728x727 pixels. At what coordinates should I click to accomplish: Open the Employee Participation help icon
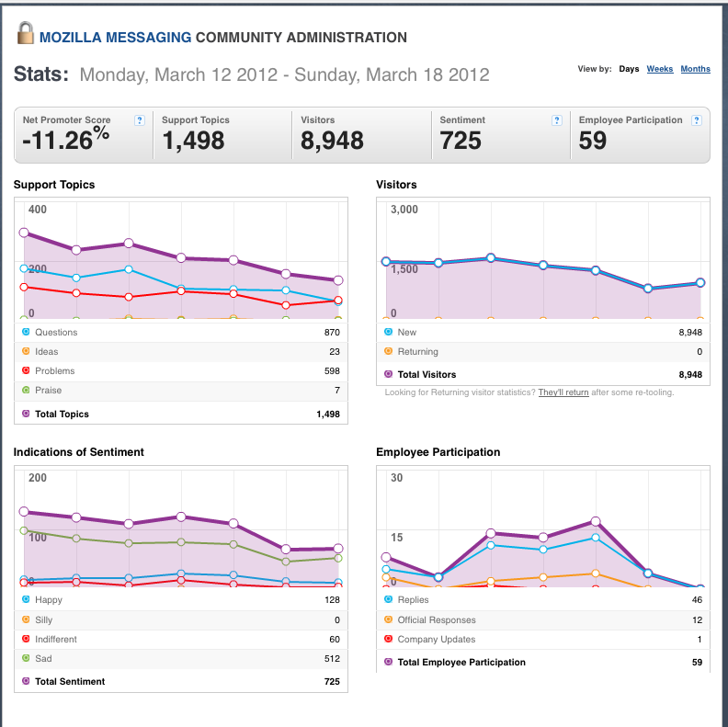(696, 120)
